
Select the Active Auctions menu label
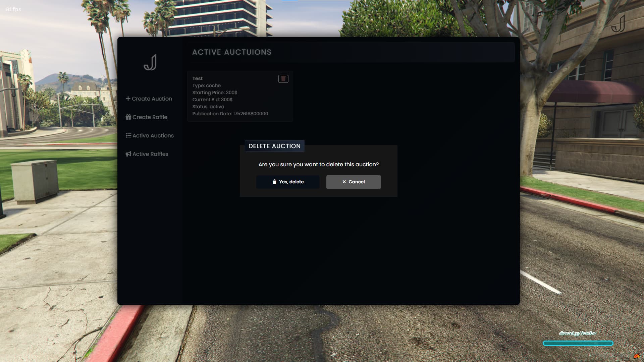point(153,135)
